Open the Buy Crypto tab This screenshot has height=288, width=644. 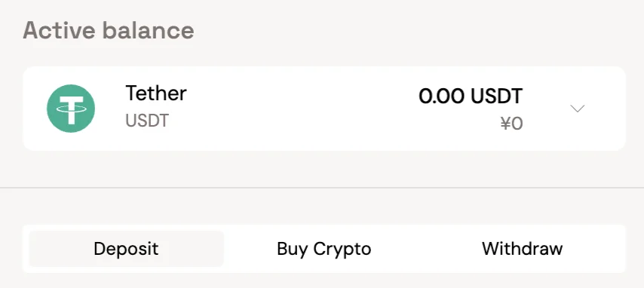point(324,249)
